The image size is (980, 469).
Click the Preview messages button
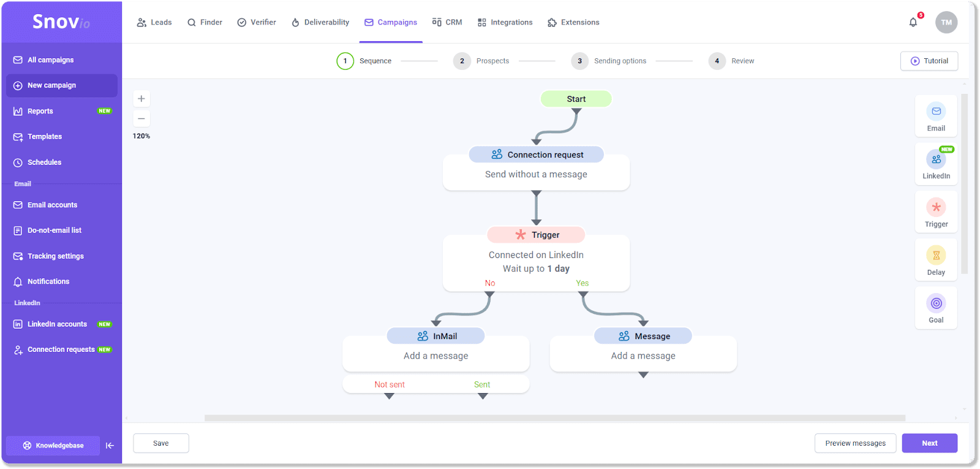(855, 443)
